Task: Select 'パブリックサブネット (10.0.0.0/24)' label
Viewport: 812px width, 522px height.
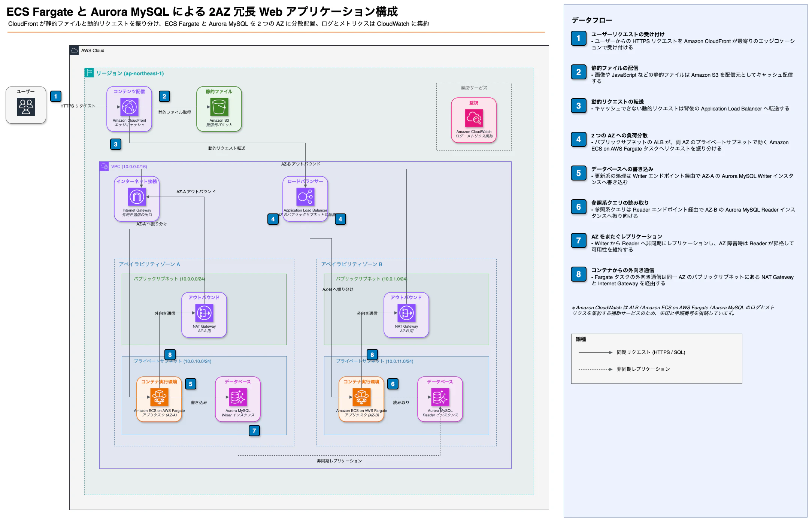Action: pos(169,279)
